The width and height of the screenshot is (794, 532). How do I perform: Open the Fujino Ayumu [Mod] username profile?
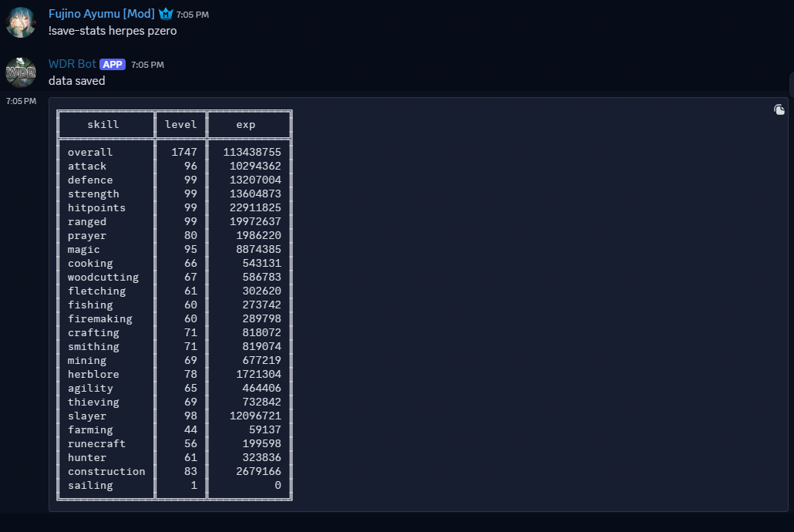(x=101, y=14)
